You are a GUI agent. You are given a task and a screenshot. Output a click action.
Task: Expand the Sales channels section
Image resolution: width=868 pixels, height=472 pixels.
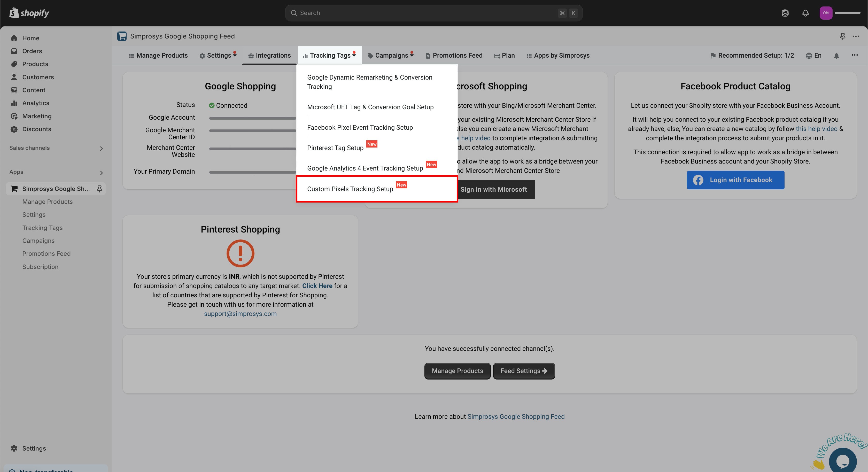[101, 148]
